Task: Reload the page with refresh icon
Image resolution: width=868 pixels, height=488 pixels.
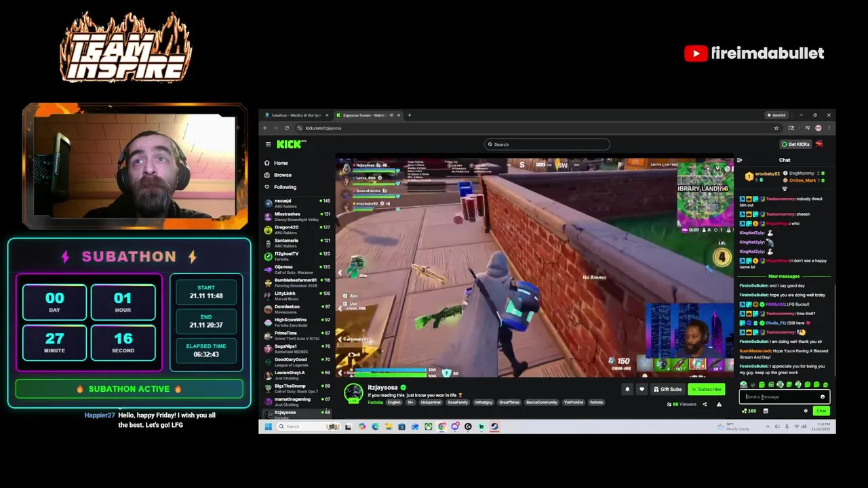Action: [x=287, y=128]
